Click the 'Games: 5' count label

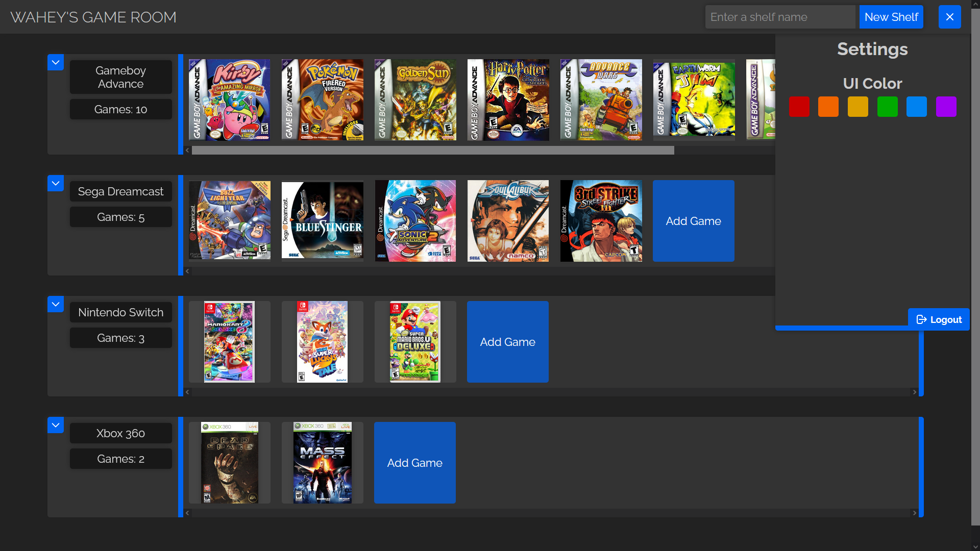coord(121,217)
